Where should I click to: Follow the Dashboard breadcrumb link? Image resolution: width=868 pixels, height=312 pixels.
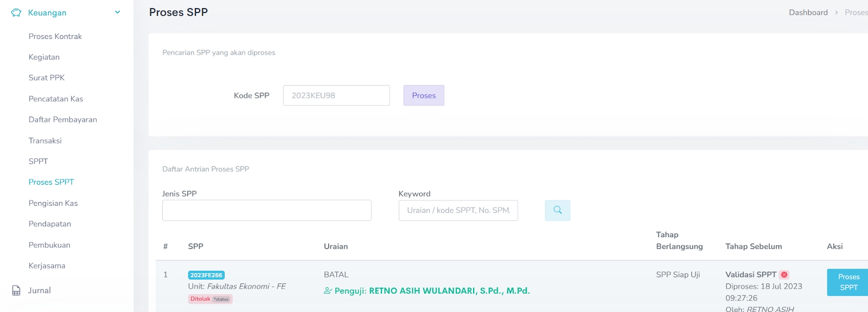point(808,12)
